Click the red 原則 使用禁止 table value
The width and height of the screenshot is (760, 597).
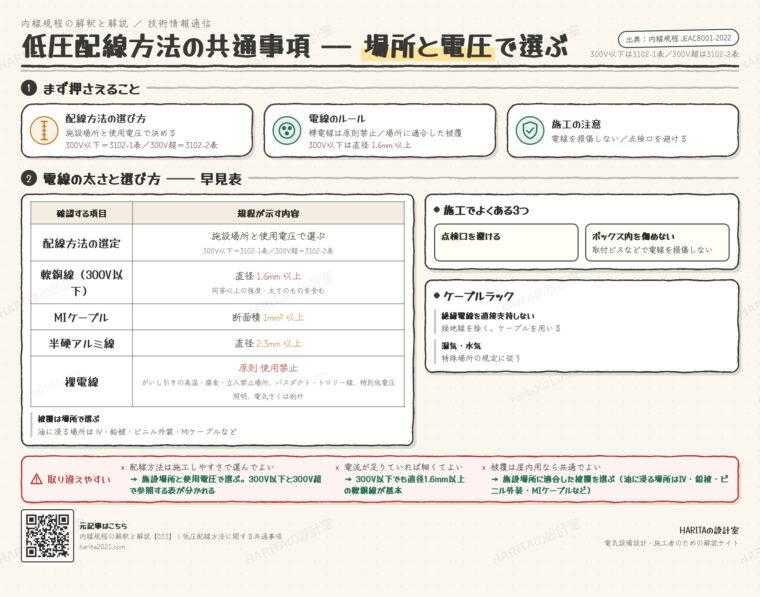(x=268, y=368)
